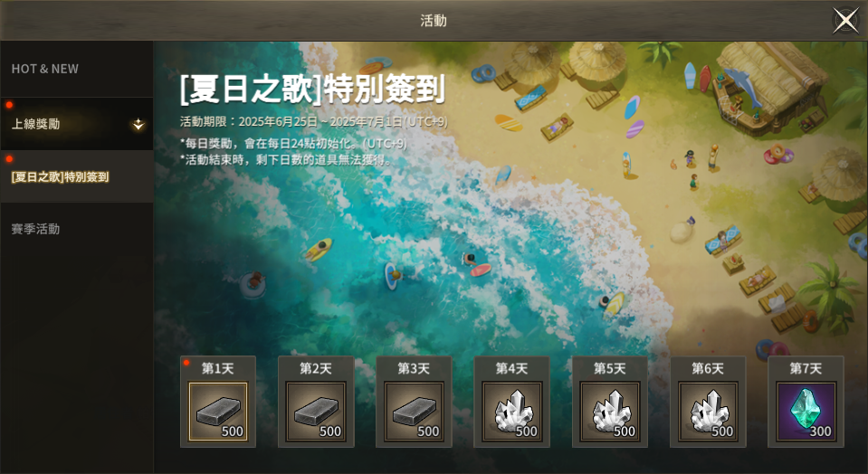Close the 活動 window with the X
The image size is (868, 474).
coord(846,21)
